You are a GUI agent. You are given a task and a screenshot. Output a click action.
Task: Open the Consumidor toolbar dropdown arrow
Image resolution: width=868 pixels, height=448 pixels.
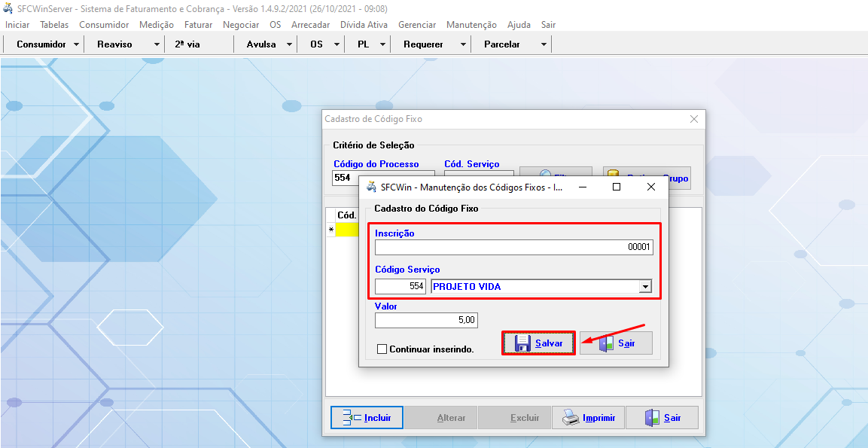coord(77,44)
